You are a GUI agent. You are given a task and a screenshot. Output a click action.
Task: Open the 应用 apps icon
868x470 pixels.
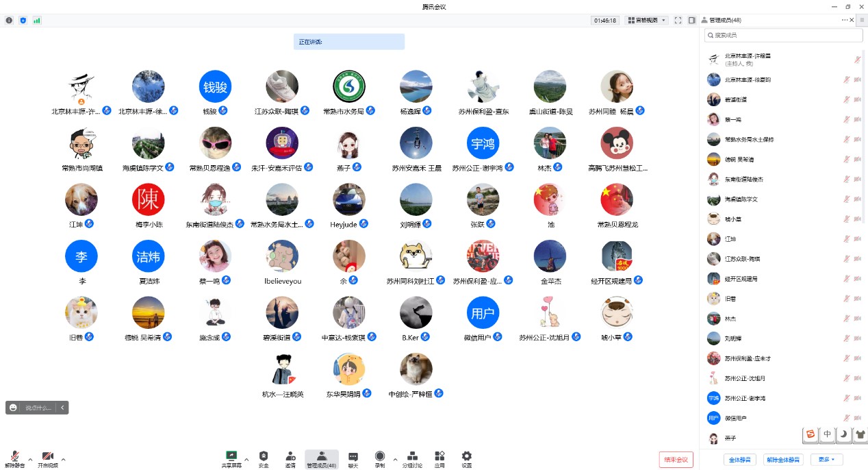439,458
